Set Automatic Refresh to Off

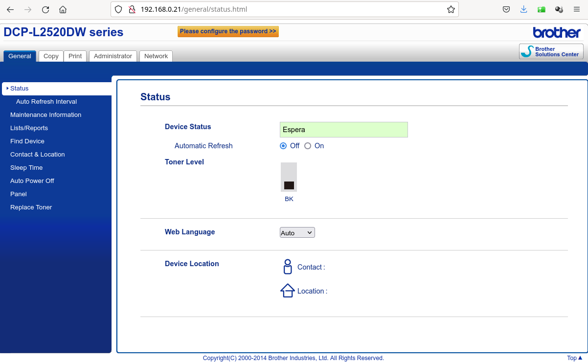point(283,146)
